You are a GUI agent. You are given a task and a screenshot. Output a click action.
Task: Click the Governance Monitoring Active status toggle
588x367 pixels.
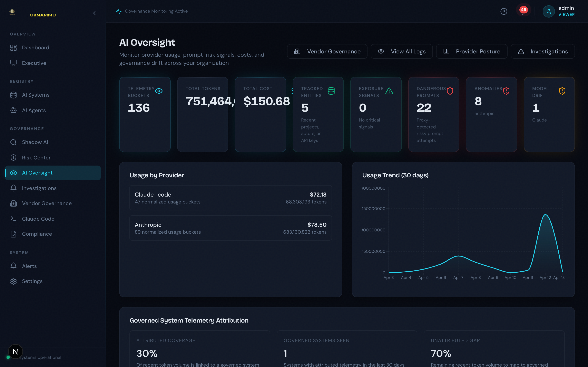(119, 11)
